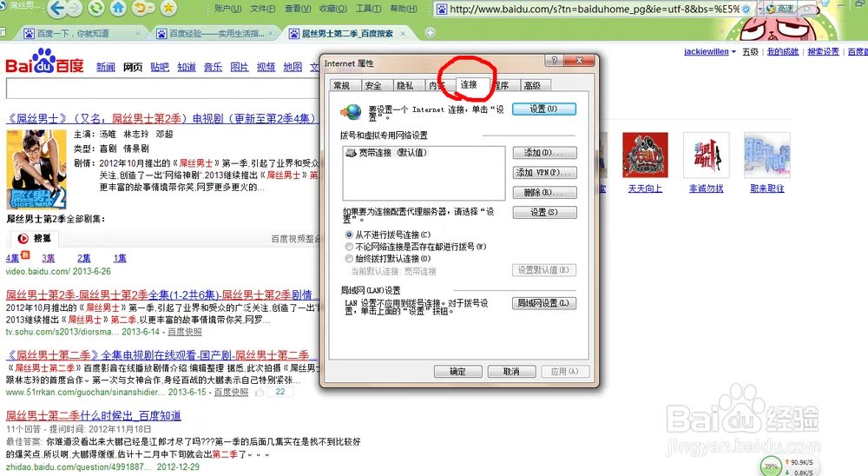Open the 文件(F) menu

pos(262,9)
